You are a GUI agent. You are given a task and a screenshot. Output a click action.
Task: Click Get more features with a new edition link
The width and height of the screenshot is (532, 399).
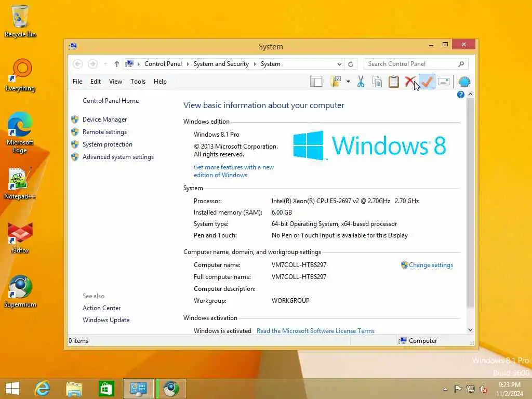pos(234,171)
